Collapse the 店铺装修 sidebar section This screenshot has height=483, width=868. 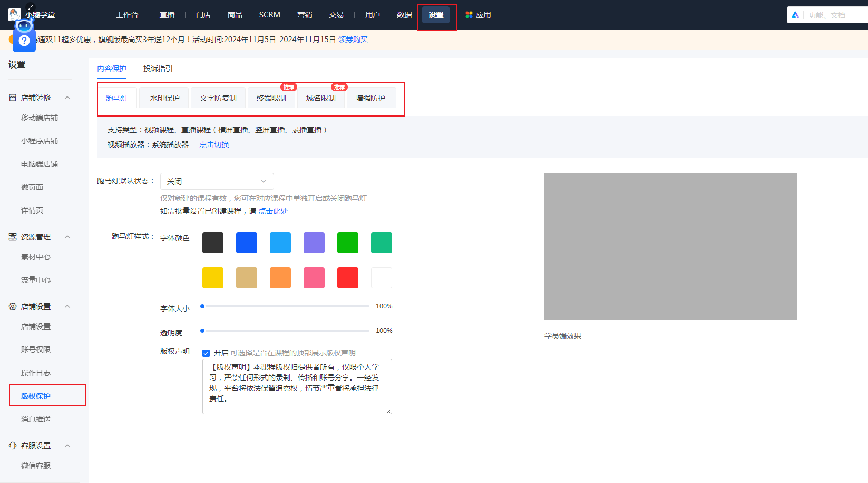point(67,97)
